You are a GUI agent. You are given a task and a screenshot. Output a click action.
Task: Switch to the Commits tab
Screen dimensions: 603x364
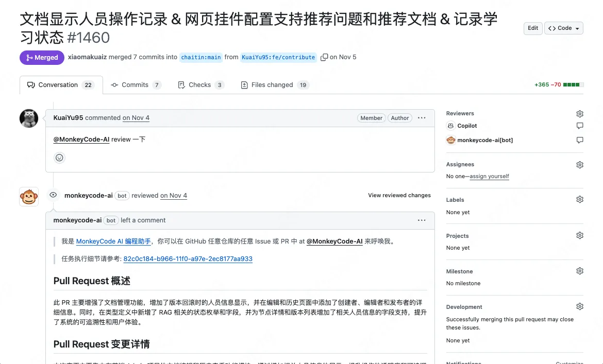(x=136, y=85)
